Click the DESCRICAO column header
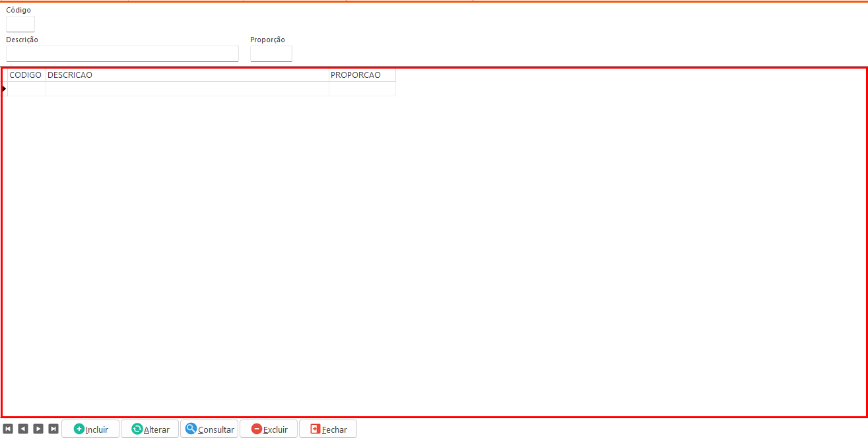Viewport: 868px width, 438px height. 187,75
